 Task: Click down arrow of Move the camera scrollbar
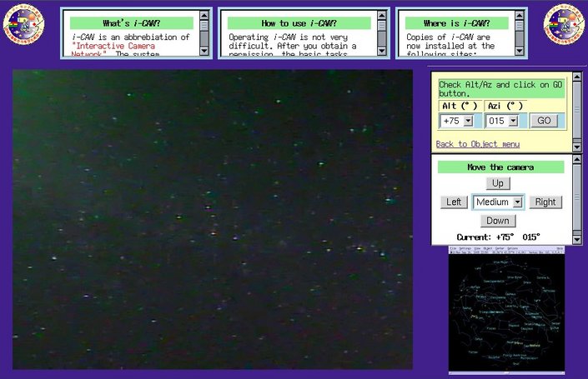tap(577, 239)
